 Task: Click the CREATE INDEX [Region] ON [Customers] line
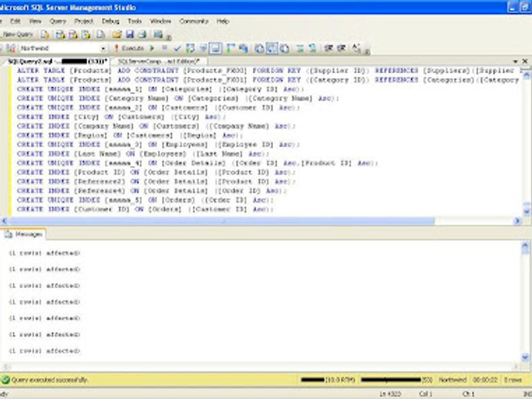tap(130, 136)
